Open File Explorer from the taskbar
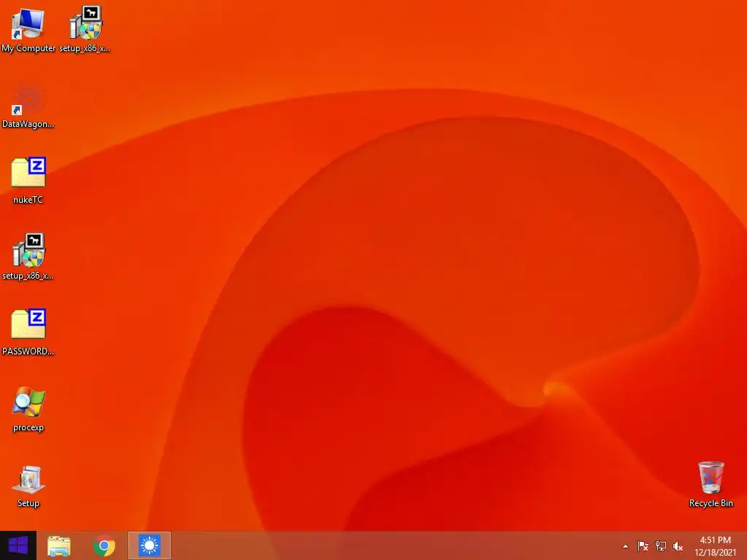 click(59, 545)
